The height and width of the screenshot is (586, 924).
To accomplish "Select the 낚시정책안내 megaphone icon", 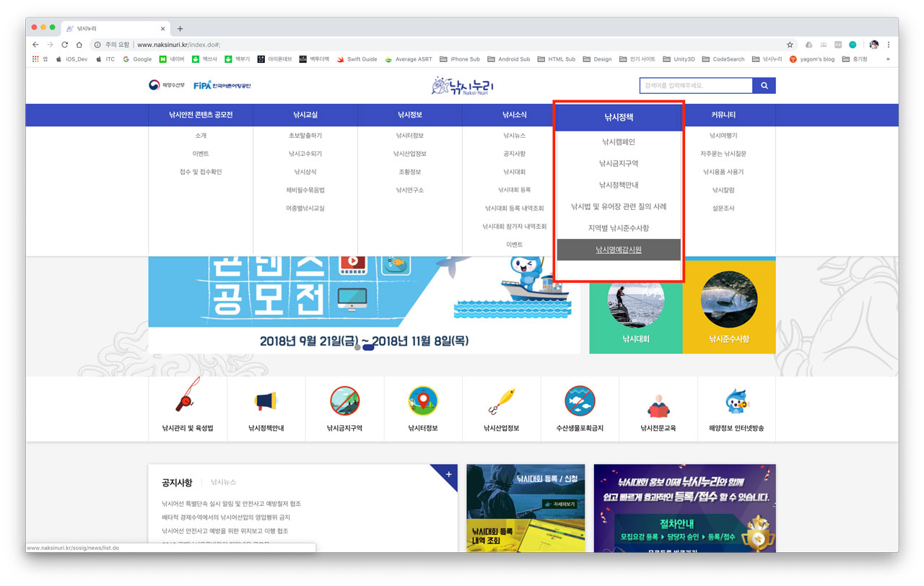I will click(266, 401).
